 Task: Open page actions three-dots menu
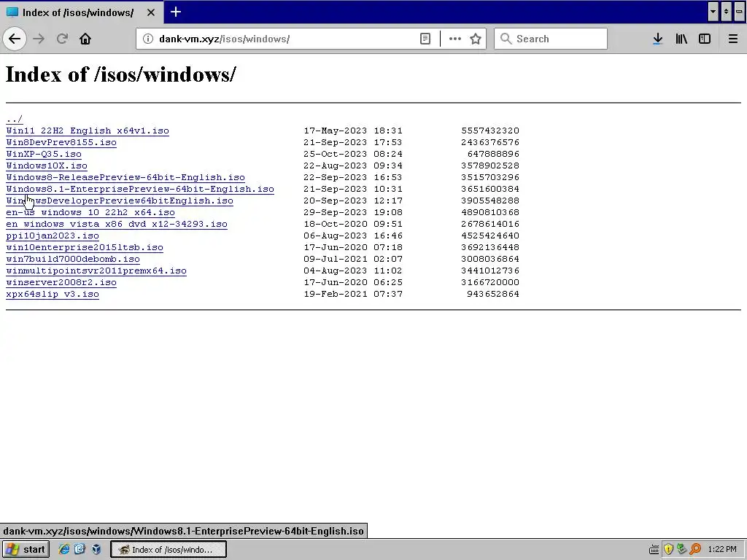tap(455, 39)
